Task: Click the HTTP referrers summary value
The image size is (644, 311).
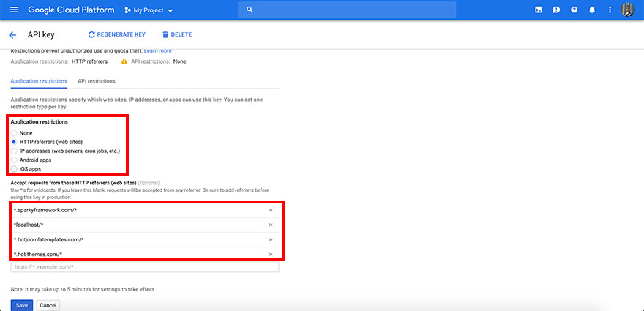Action: tap(89, 61)
